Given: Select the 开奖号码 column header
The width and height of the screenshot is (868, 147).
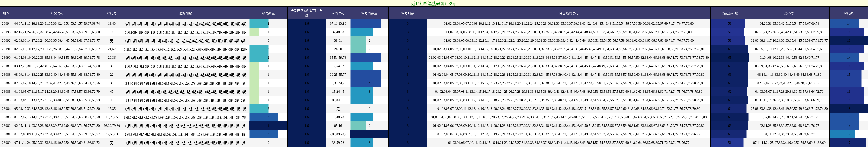Looking at the screenshot, I should [x=57, y=13].
